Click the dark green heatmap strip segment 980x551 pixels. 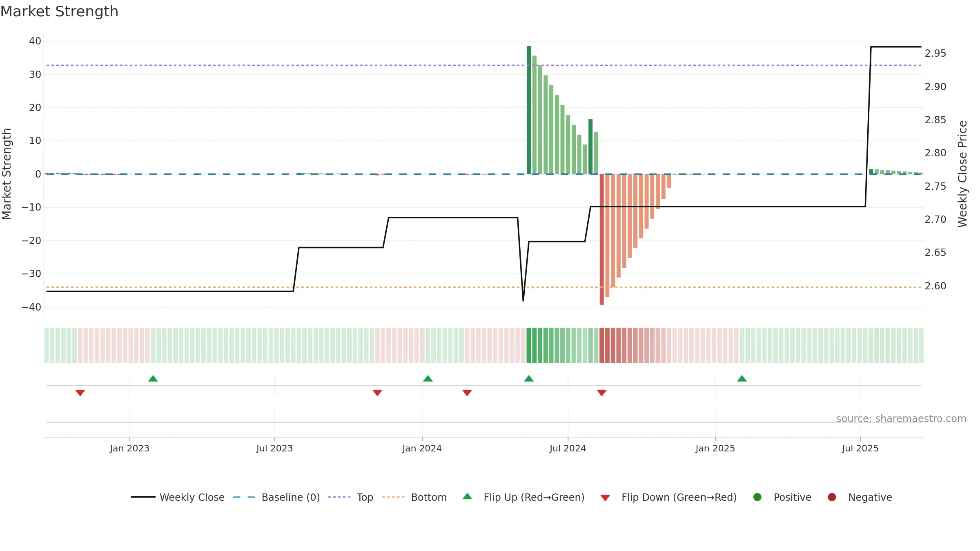[529, 345]
